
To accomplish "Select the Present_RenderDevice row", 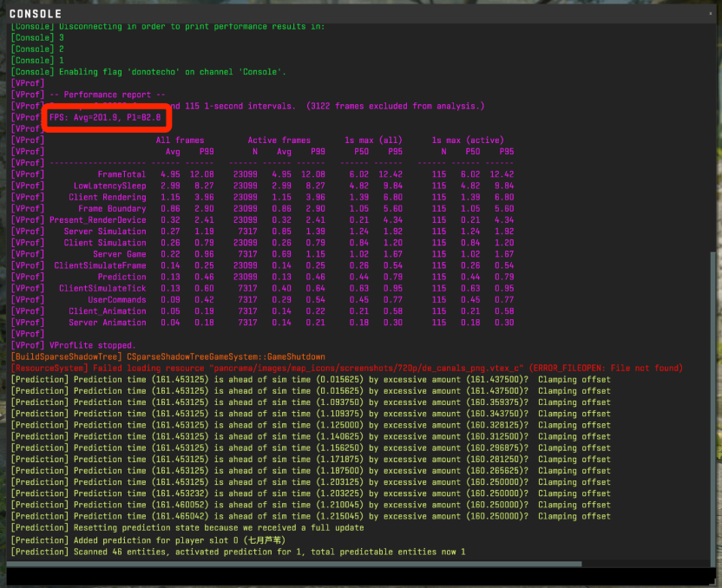I will pyautogui.click(x=97, y=220).
